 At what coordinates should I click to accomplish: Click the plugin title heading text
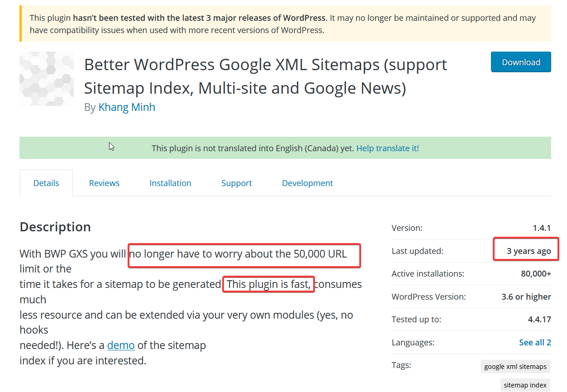(x=266, y=76)
